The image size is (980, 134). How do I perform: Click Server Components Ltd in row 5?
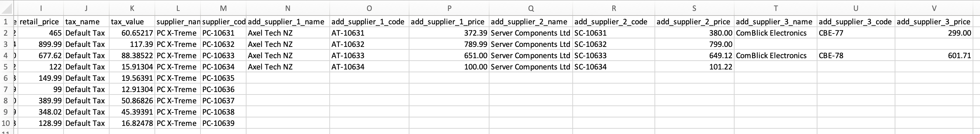click(531, 67)
